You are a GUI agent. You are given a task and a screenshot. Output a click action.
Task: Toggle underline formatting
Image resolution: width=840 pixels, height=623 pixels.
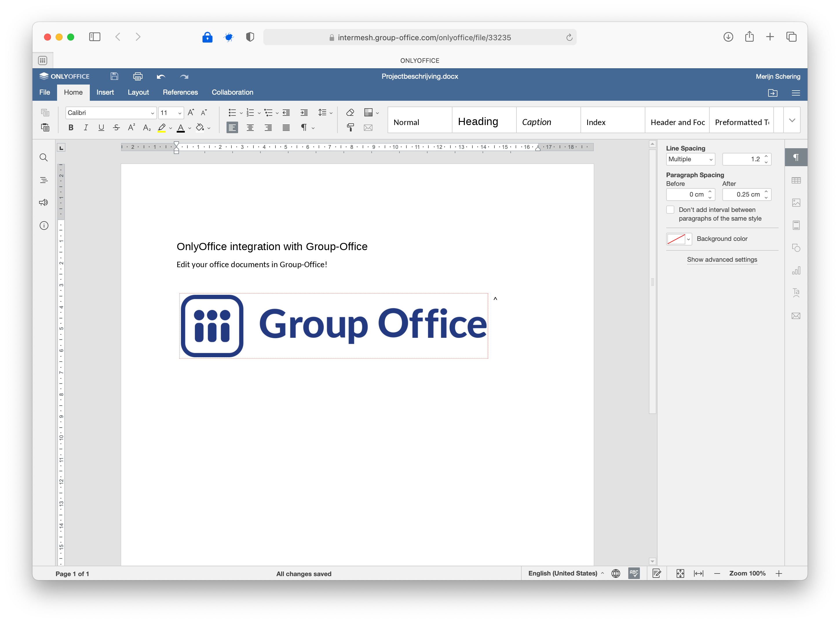(x=101, y=127)
